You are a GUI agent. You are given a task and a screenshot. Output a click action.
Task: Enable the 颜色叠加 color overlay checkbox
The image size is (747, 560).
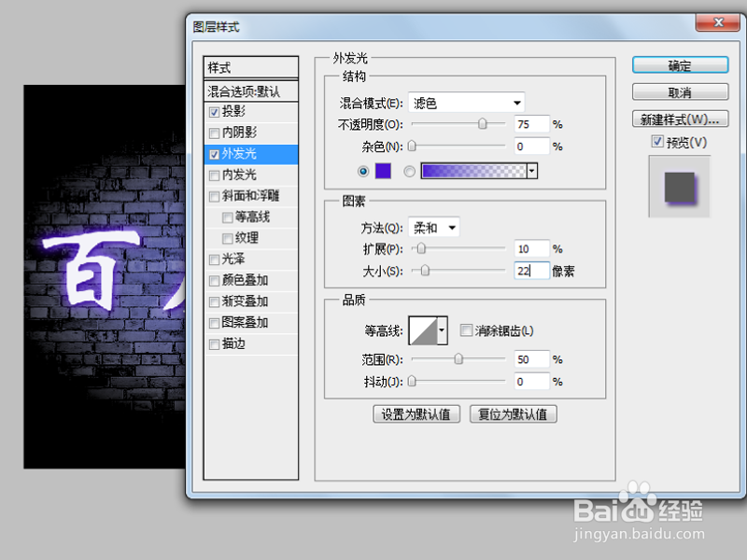(x=215, y=281)
